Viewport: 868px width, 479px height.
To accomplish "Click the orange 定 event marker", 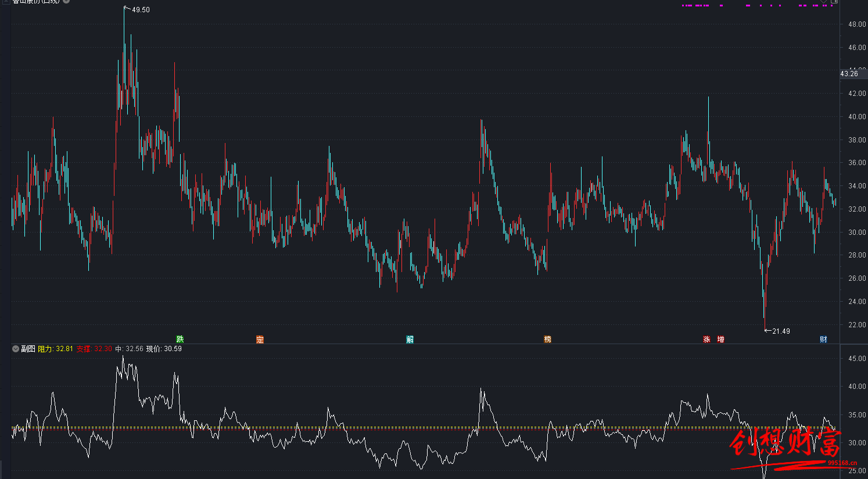I will (260, 339).
